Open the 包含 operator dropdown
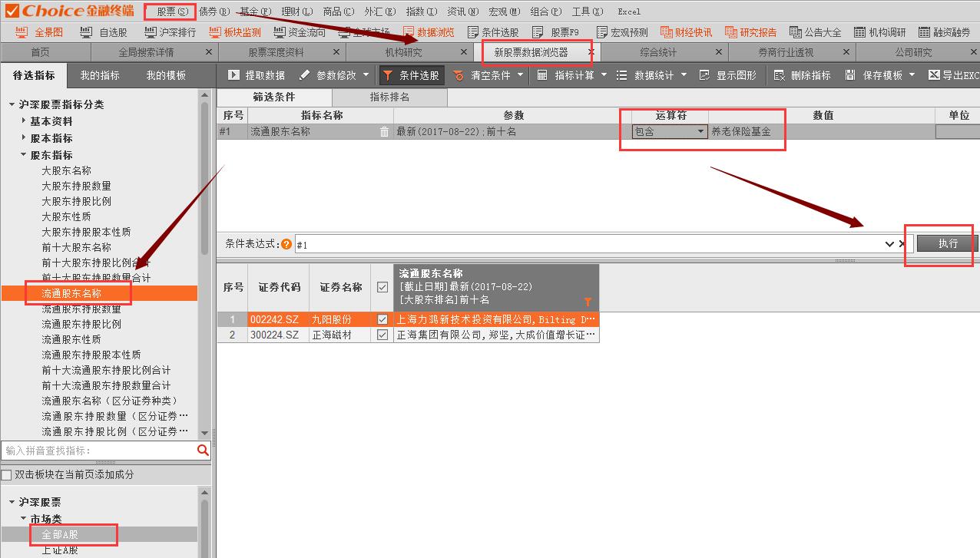980x558 pixels. coord(700,132)
